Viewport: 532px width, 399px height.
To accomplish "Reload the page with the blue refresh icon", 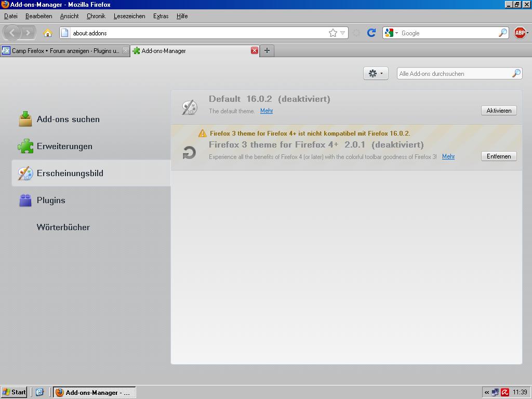I will [371, 33].
